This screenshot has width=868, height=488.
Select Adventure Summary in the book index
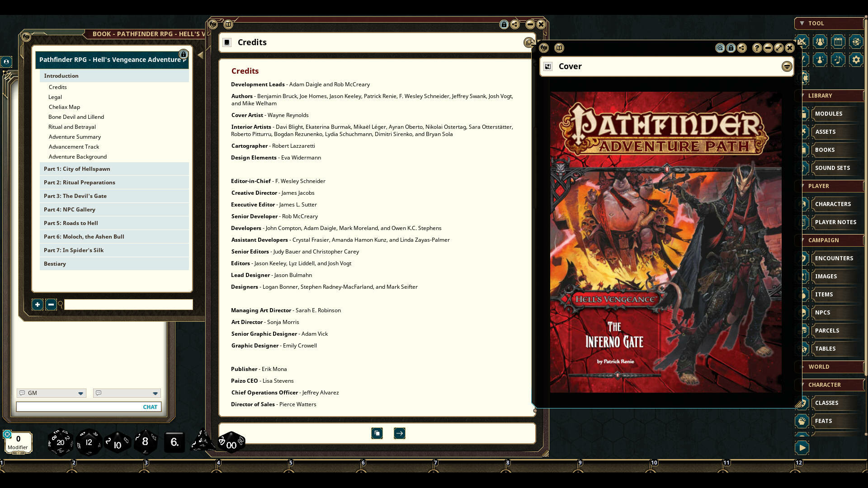(x=75, y=136)
